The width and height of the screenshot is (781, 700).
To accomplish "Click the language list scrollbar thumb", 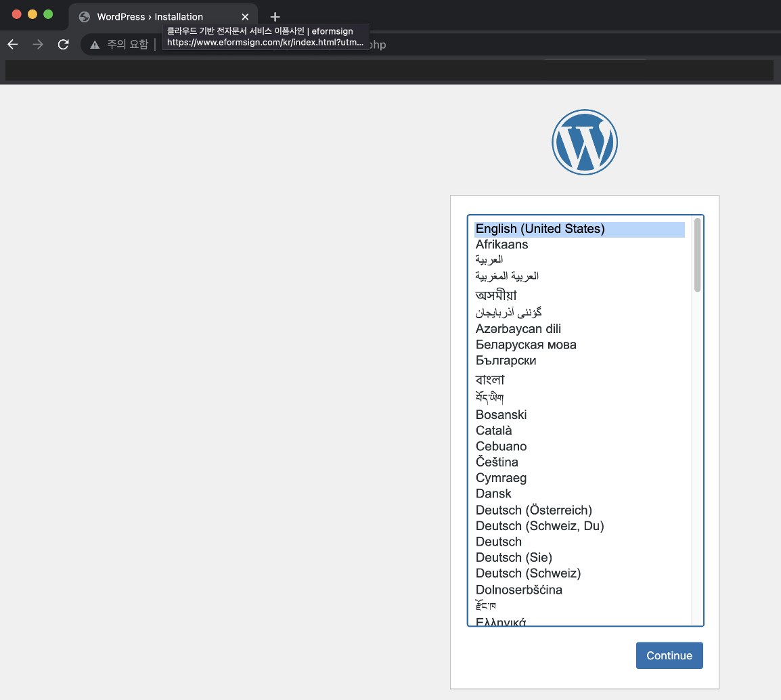I will pyautogui.click(x=697, y=255).
